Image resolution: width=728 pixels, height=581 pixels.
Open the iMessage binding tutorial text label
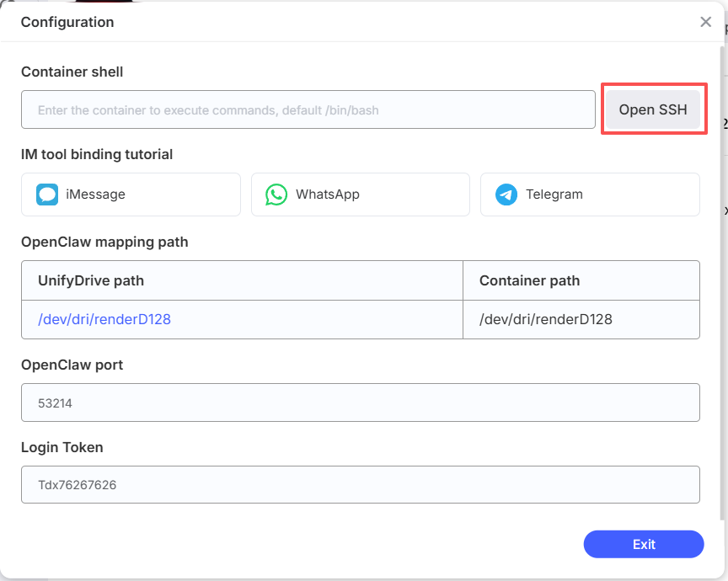(95, 195)
